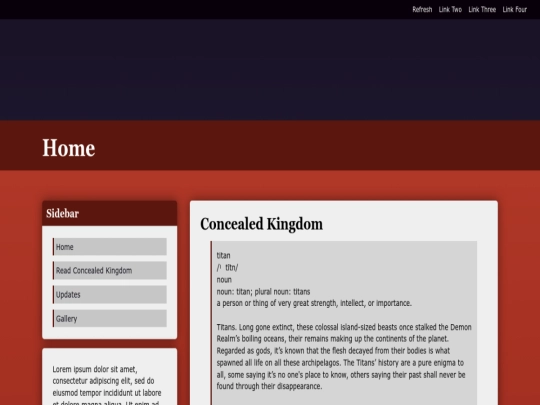This screenshot has height=405, width=540.
Task: Open Gallery from the sidebar
Action: [x=110, y=318]
